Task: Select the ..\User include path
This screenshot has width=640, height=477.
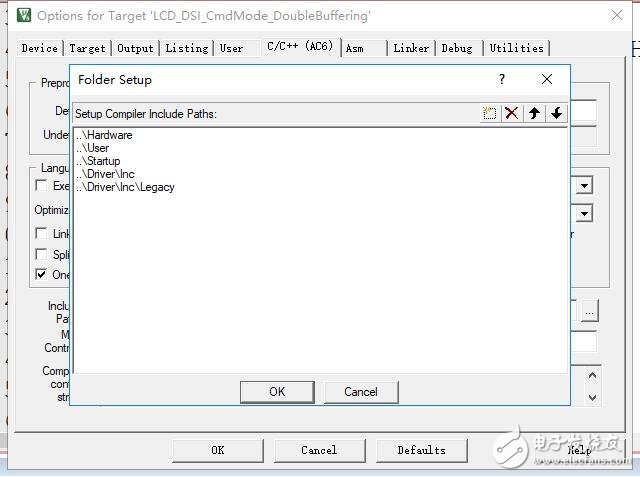Action: click(x=93, y=148)
